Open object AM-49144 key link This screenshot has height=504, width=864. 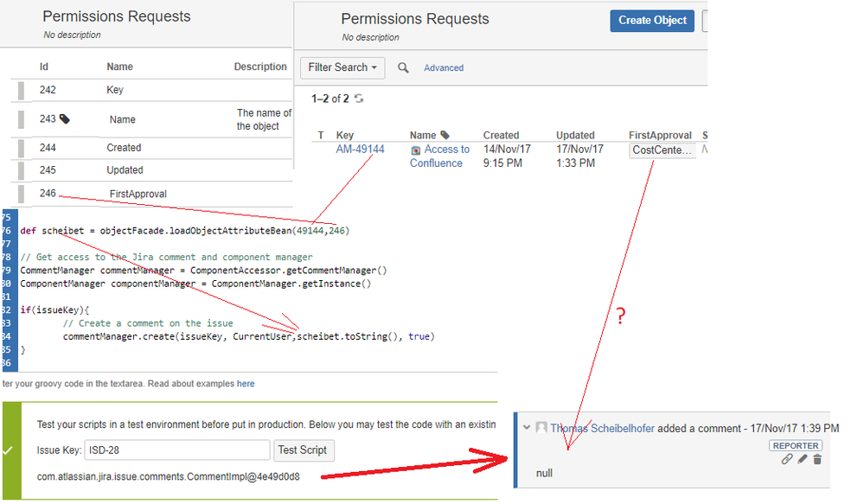coord(360,150)
